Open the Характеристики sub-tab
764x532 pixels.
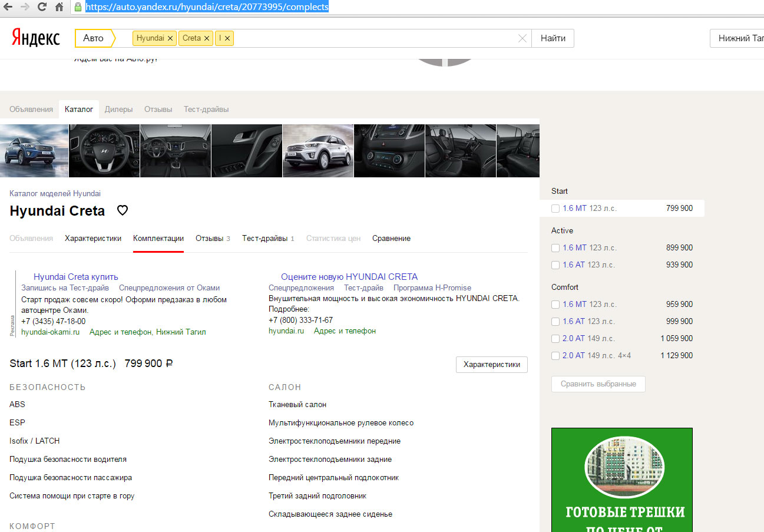tap(93, 239)
